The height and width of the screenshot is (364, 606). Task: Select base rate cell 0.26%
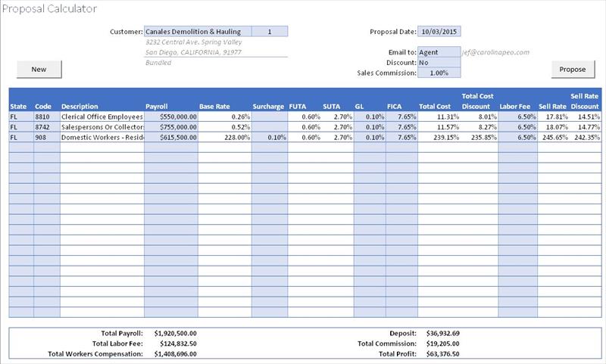224,117
